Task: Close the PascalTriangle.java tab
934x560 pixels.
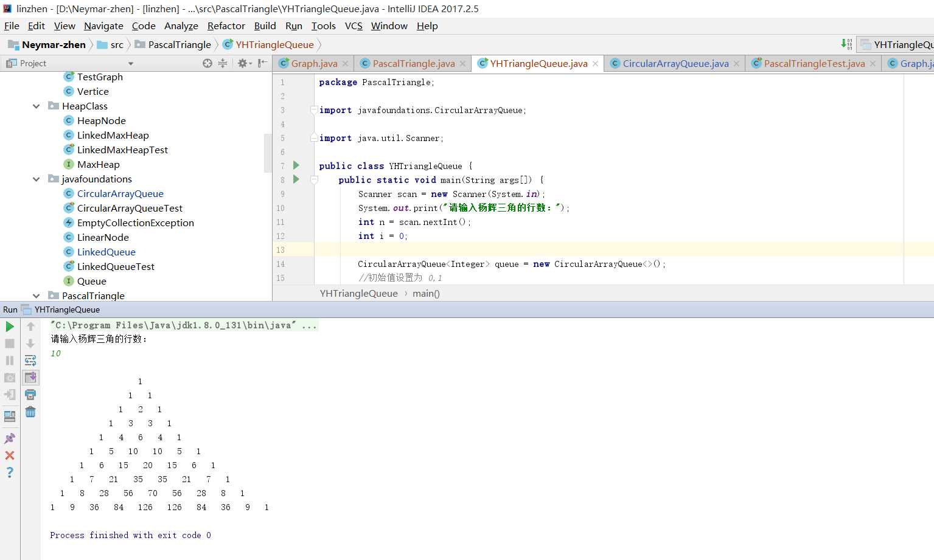Action: [x=462, y=63]
